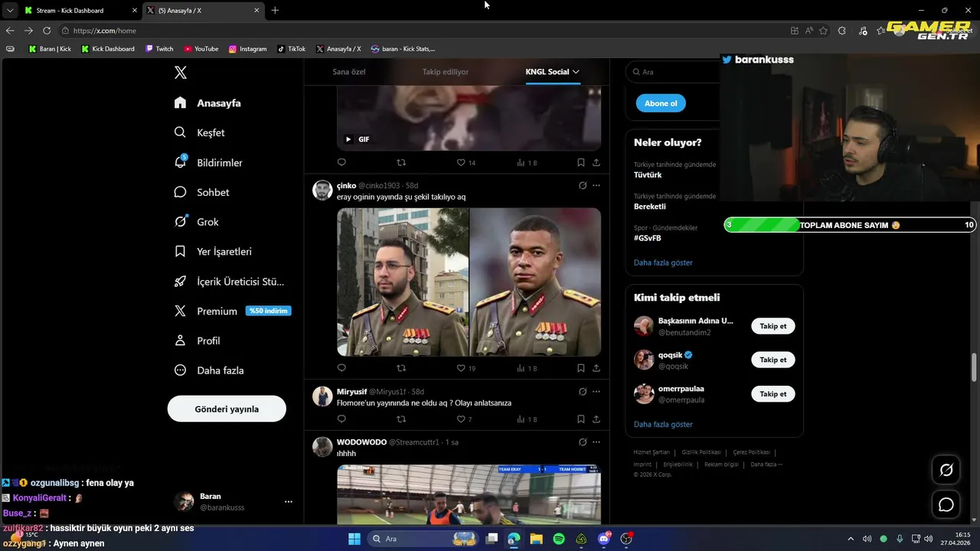Bookmark Miryusif's post
Screen dimensions: 980x551
coord(581,419)
